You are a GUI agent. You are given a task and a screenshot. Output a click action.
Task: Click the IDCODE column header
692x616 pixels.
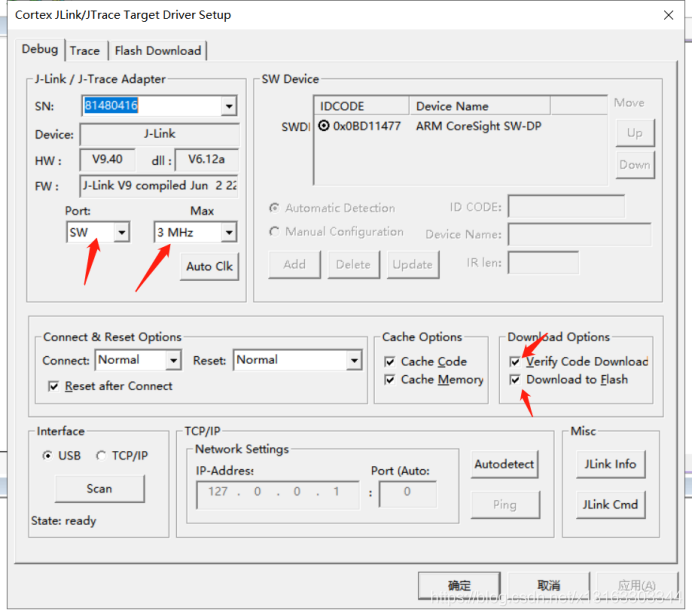(x=361, y=106)
